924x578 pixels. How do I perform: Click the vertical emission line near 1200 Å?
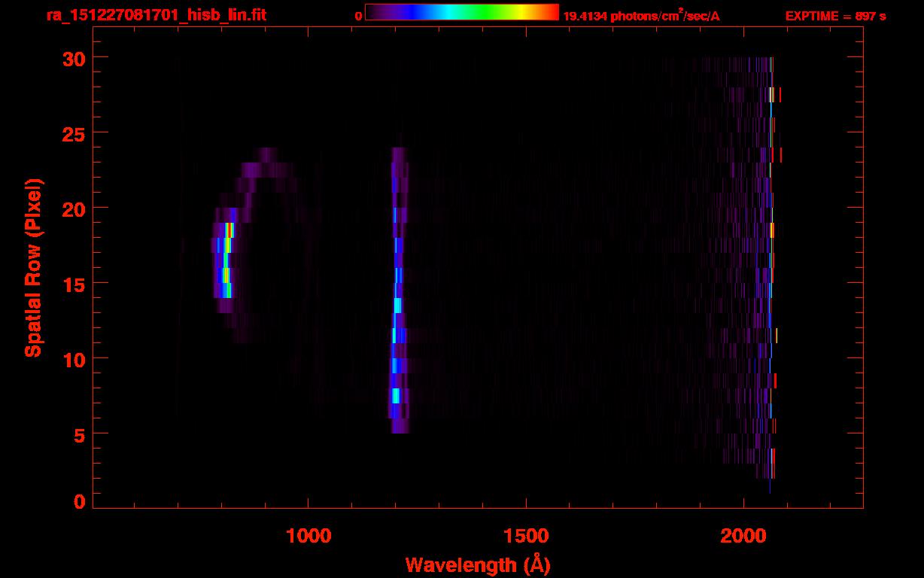pyautogui.click(x=397, y=290)
